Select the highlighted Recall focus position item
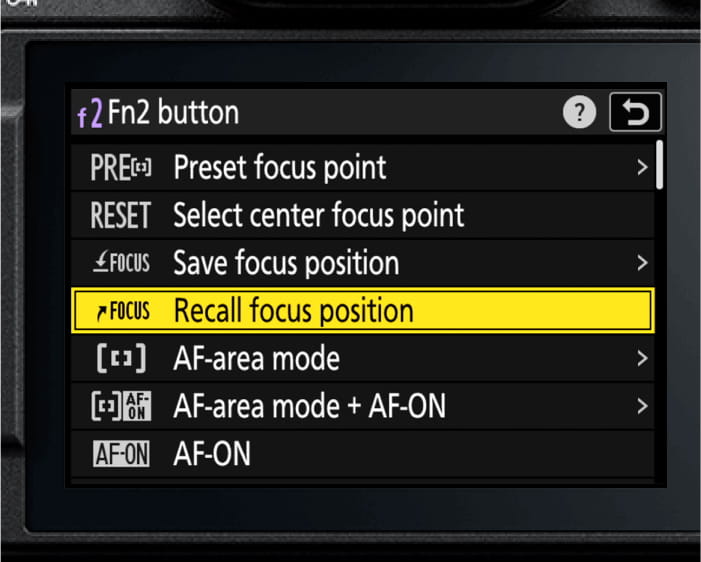Screen dimensions: 701x562 coord(293,311)
